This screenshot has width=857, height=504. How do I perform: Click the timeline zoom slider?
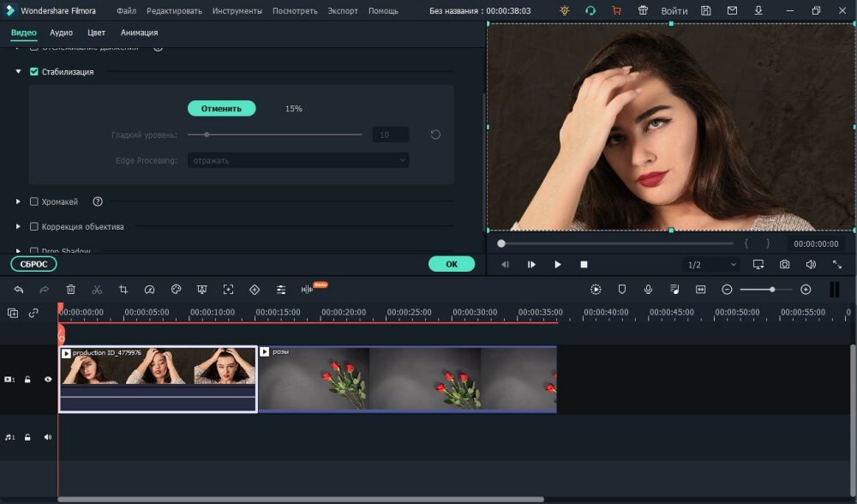point(766,290)
